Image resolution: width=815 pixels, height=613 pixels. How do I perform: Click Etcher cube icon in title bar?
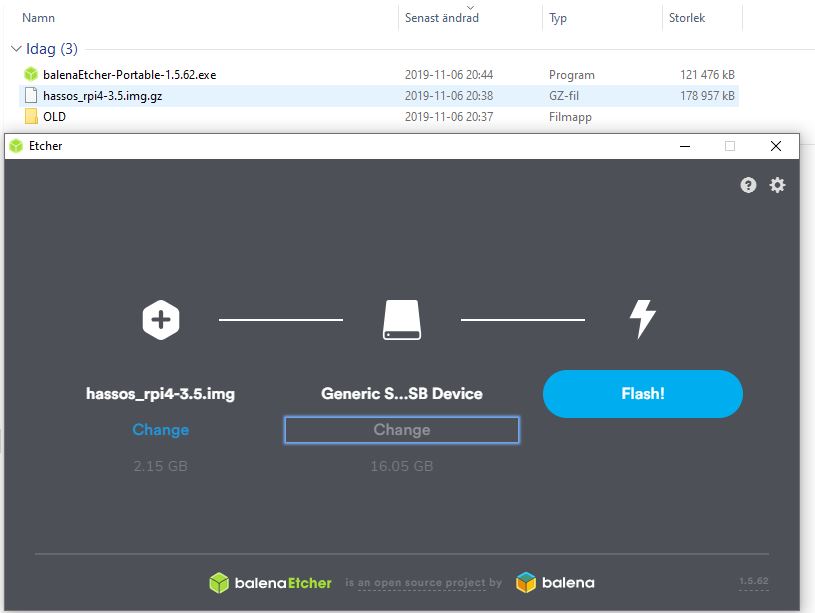[16, 146]
